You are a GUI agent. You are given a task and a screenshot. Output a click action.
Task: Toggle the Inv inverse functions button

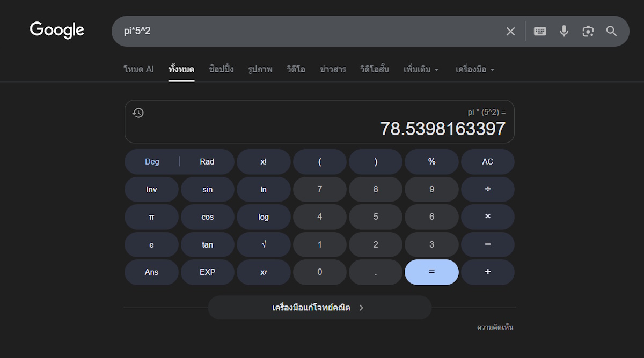pyautogui.click(x=151, y=190)
